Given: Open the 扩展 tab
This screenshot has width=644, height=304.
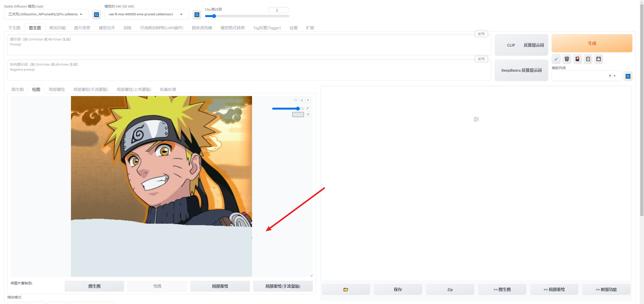Looking at the screenshot, I should (310, 28).
